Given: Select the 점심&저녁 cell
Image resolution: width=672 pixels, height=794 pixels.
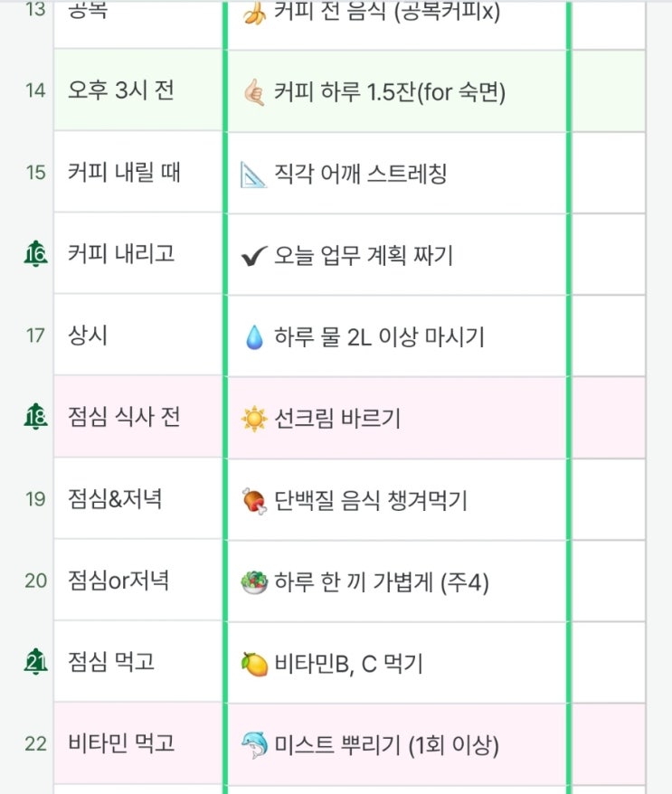Looking at the screenshot, I should coord(138,498).
